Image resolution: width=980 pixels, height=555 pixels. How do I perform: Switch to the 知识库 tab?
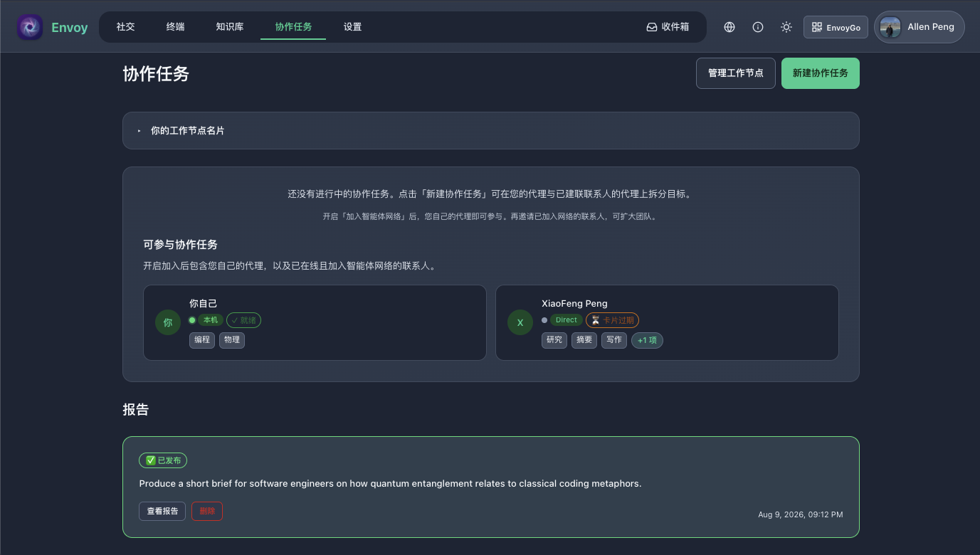(x=230, y=27)
